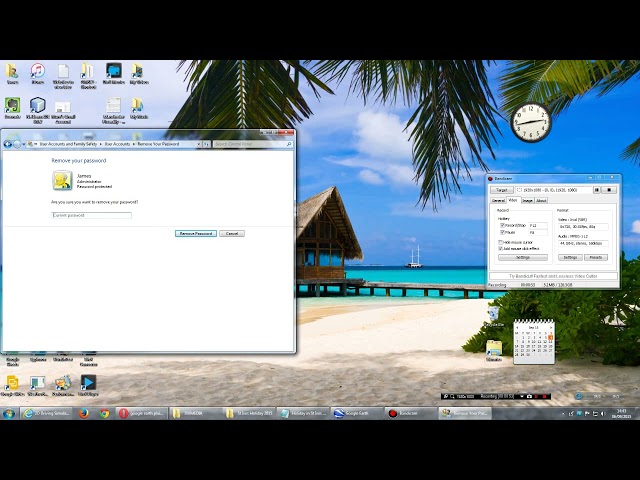The width and height of the screenshot is (640, 480).
Task: Click the Search Control Panel box
Action: (x=253, y=144)
